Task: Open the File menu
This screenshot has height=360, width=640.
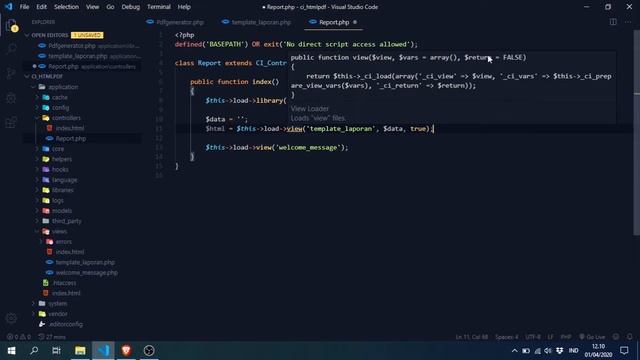Action: 24,7
